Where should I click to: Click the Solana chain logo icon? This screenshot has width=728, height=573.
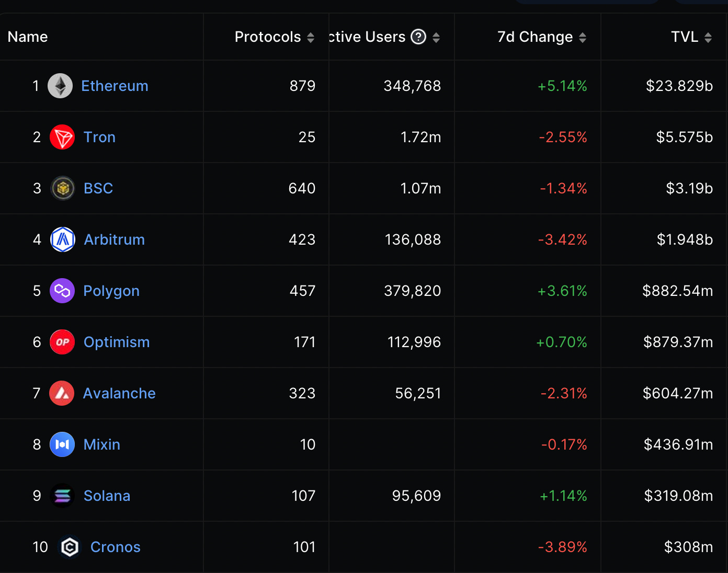point(62,496)
